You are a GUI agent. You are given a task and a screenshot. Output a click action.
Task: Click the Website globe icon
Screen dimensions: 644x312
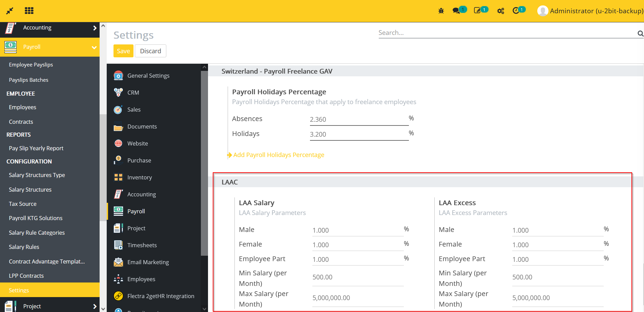coord(118,143)
